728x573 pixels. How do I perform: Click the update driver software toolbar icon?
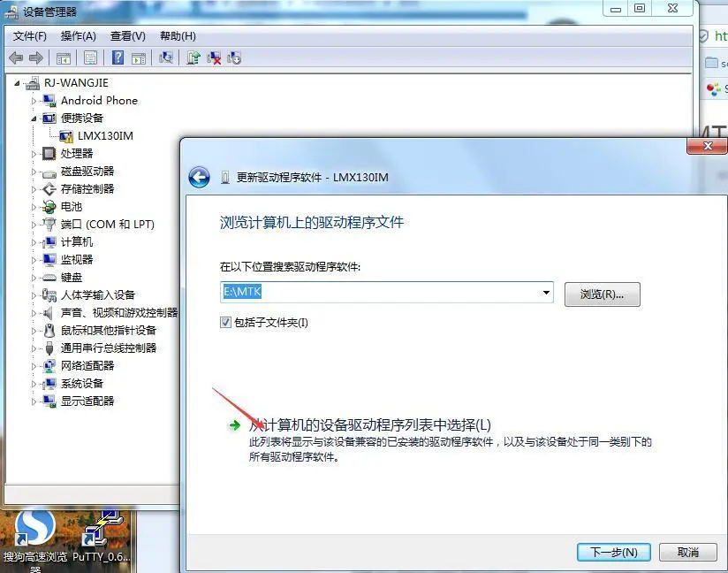coord(193,57)
